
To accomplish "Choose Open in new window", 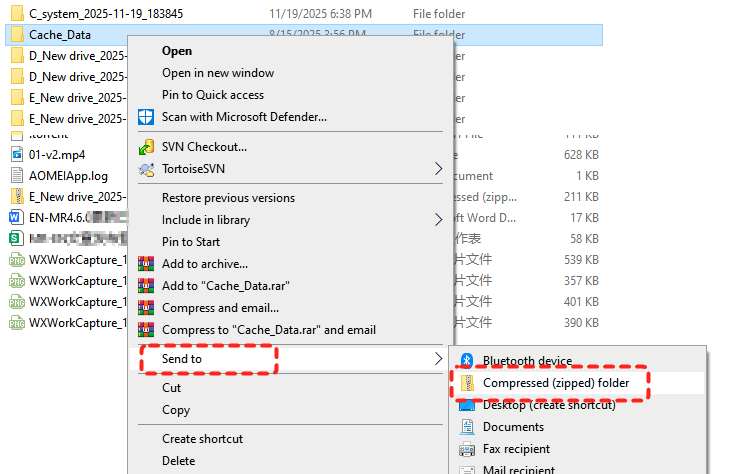I will pos(218,73).
